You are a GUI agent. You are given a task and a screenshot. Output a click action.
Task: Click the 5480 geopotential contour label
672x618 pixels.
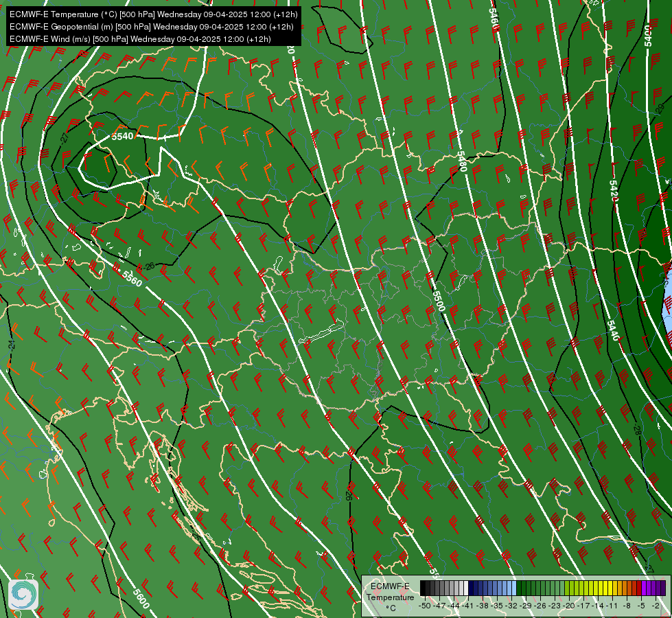click(x=461, y=161)
